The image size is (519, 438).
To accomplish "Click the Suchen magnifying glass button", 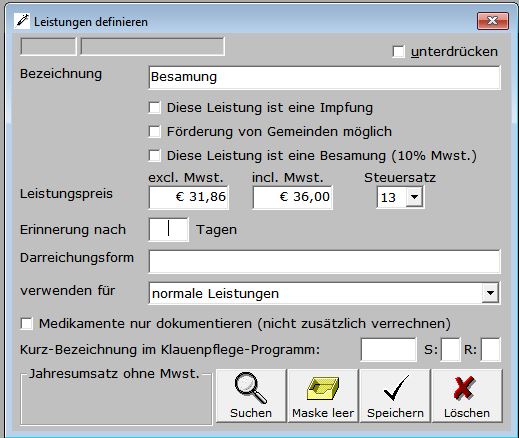I will pos(251,396).
